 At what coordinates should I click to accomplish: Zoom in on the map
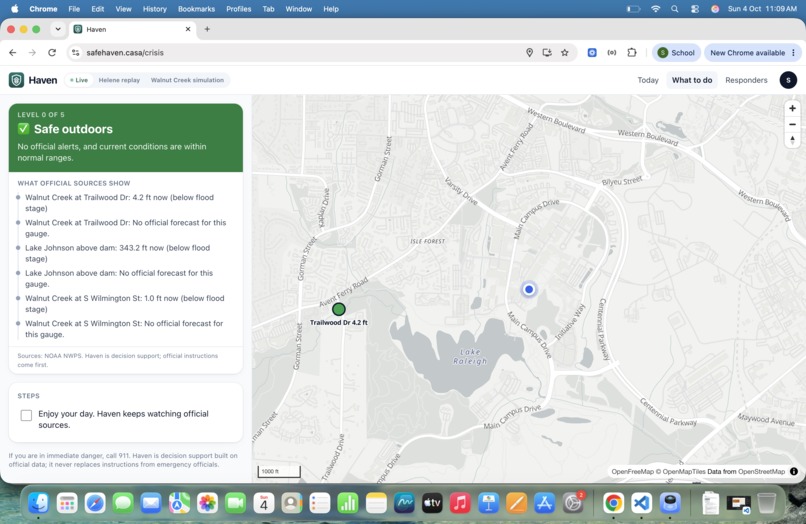pos(792,109)
